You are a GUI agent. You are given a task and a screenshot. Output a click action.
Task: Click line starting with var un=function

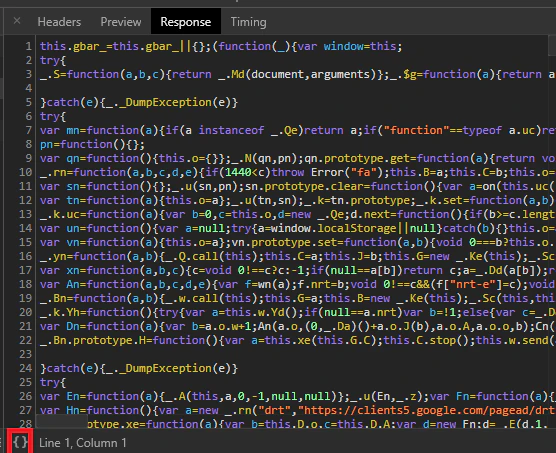[298, 228]
